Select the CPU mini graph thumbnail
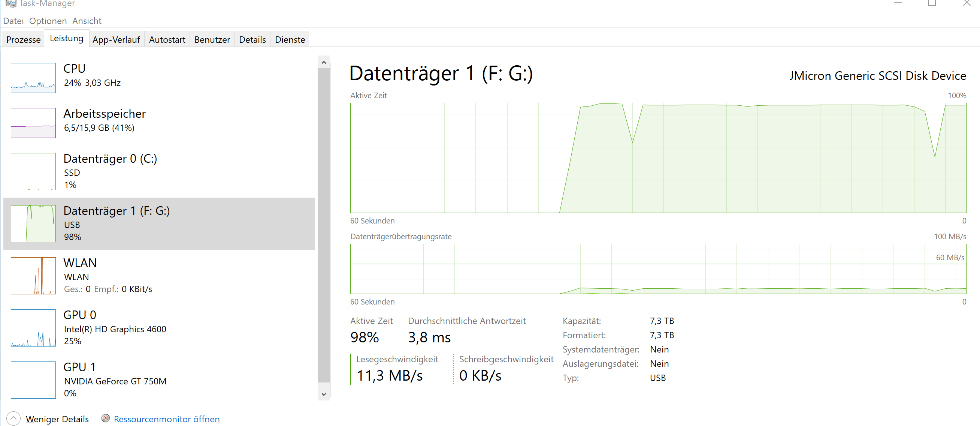The width and height of the screenshot is (980, 426). tap(33, 78)
